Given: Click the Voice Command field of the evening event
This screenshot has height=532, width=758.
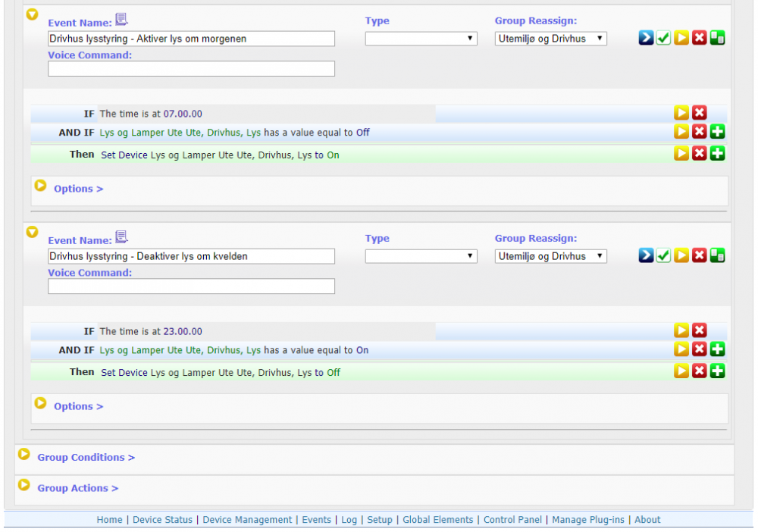Looking at the screenshot, I should pos(191,286).
